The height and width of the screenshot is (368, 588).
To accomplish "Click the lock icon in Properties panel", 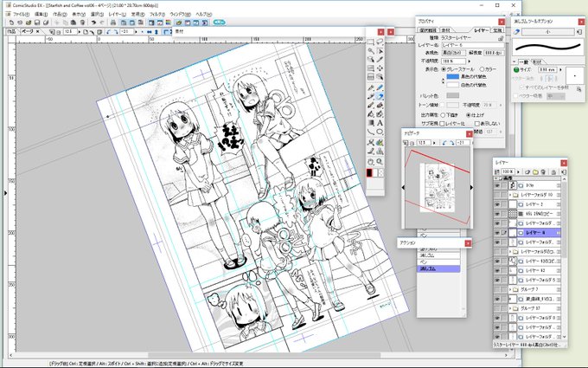I will point(501,38).
